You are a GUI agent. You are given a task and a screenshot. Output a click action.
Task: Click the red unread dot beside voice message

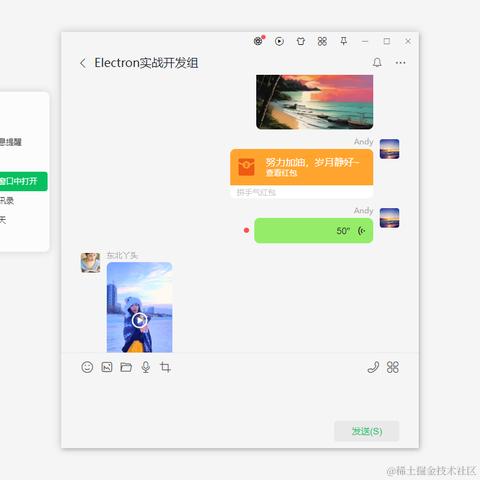[x=246, y=230]
